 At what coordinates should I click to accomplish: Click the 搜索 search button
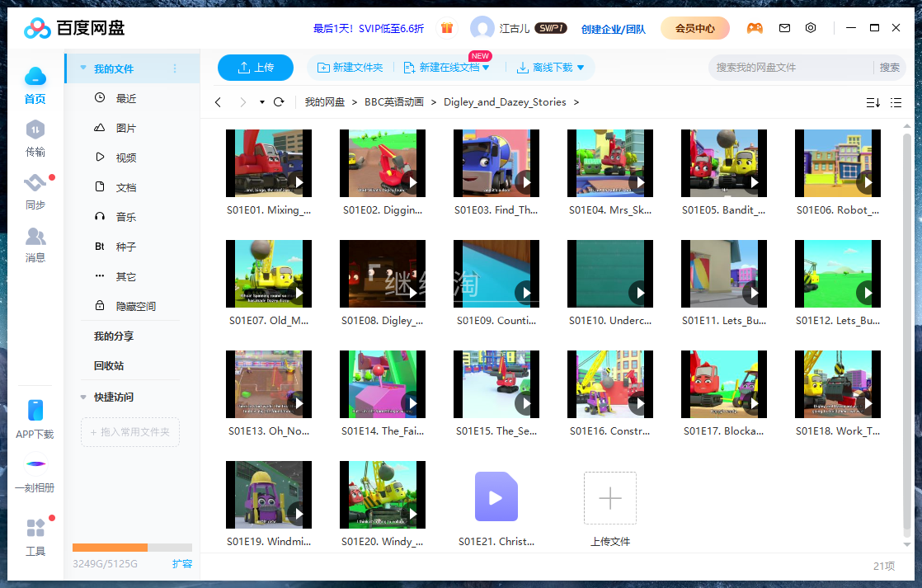point(889,68)
